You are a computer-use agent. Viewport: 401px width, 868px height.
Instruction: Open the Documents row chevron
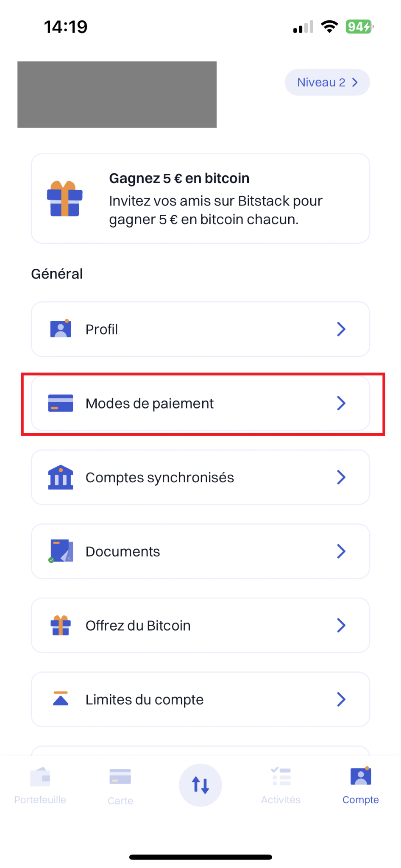(341, 551)
